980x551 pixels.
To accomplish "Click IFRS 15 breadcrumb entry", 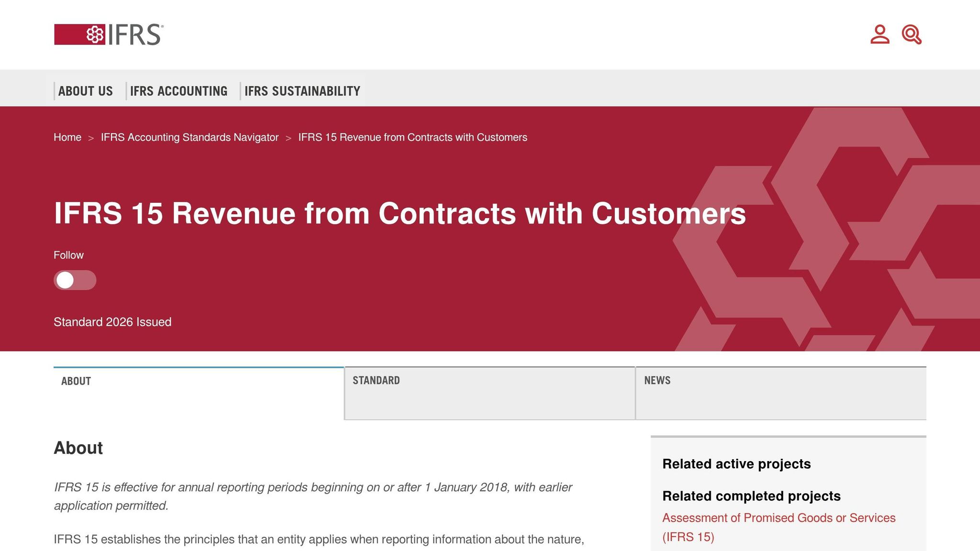I will (412, 137).
